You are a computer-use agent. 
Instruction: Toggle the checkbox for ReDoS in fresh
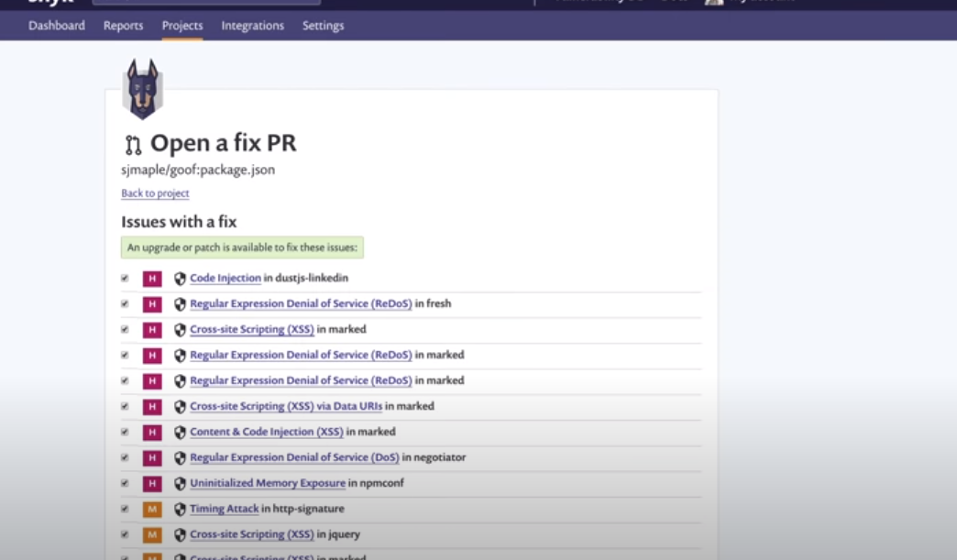pos(125,303)
